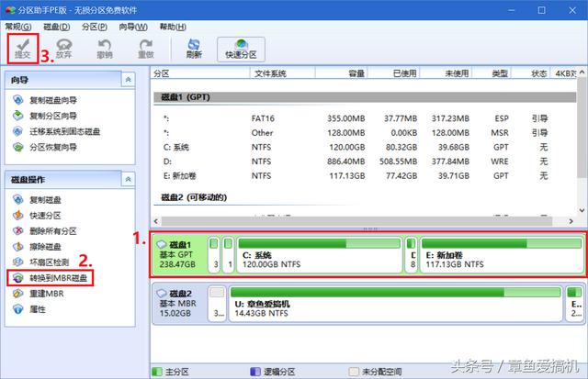This screenshot has width=588, height=379.
Task: Click the 重做 (Redo) toolbar icon
Action: pyautogui.click(x=146, y=49)
